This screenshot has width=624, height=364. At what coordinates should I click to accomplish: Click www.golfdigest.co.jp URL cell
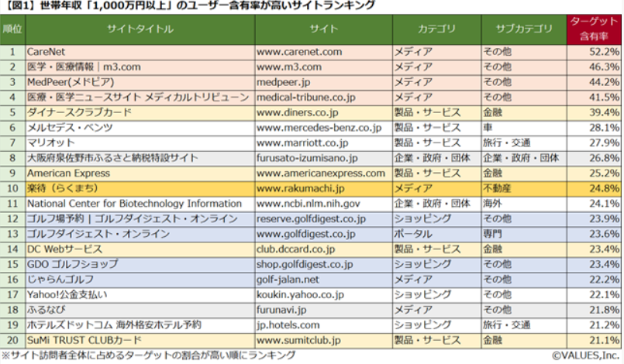click(323, 235)
